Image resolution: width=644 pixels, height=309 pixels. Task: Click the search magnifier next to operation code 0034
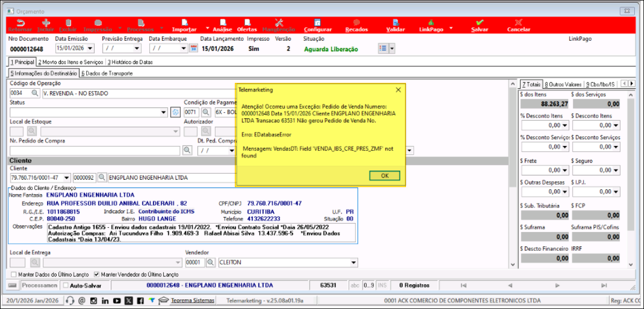35,94
